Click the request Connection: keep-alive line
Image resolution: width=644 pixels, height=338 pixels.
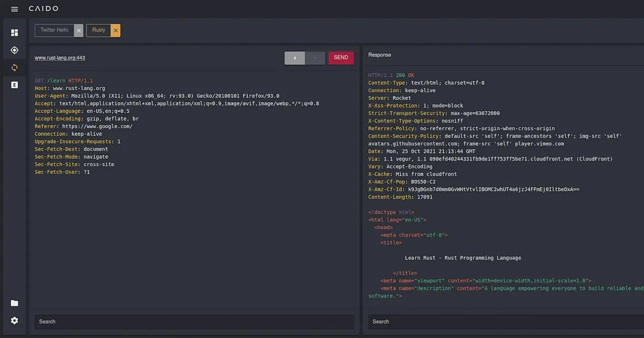coord(68,134)
